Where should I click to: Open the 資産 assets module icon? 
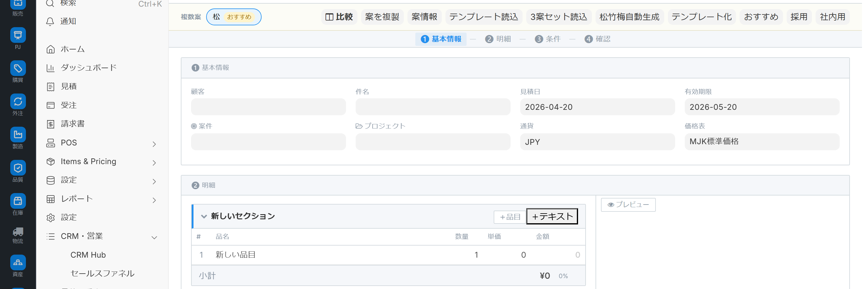[x=18, y=262]
